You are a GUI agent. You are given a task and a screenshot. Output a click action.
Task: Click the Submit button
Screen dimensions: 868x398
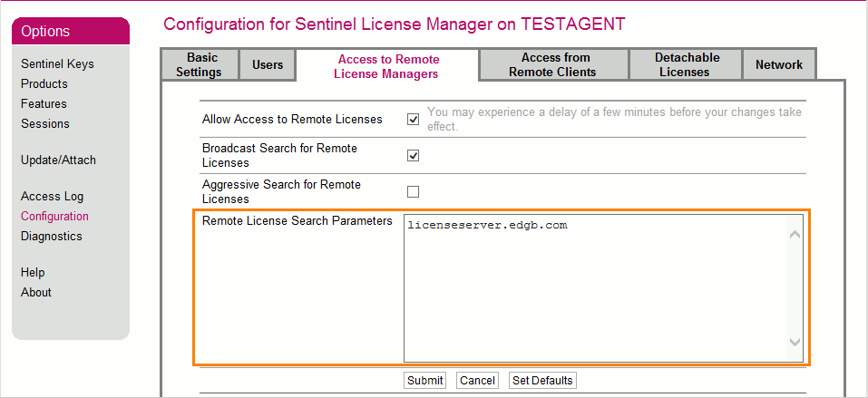click(x=424, y=381)
